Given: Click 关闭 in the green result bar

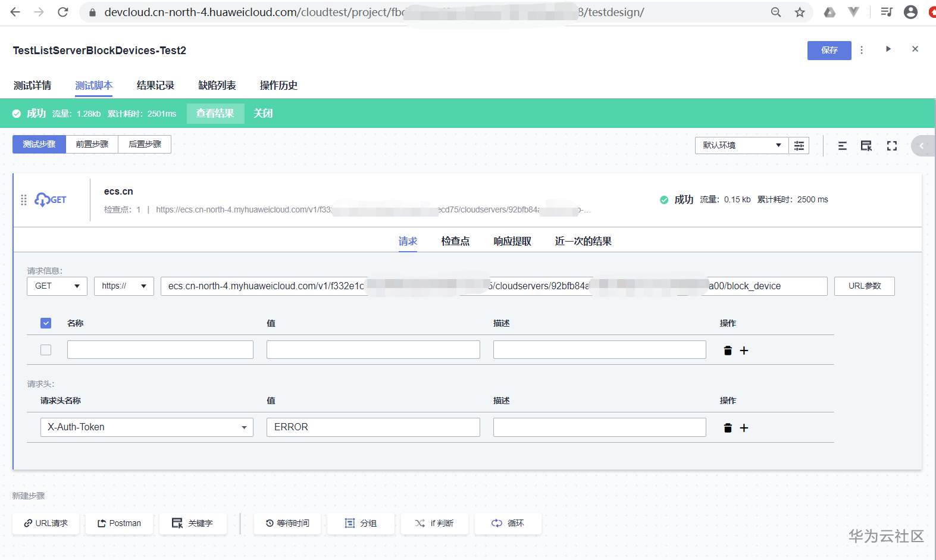Looking at the screenshot, I should point(263,114).
